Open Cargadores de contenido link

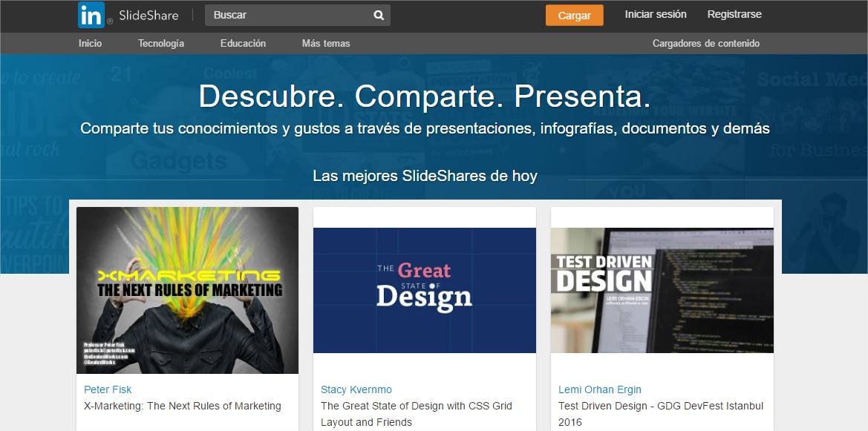click(x=706, y=43)
